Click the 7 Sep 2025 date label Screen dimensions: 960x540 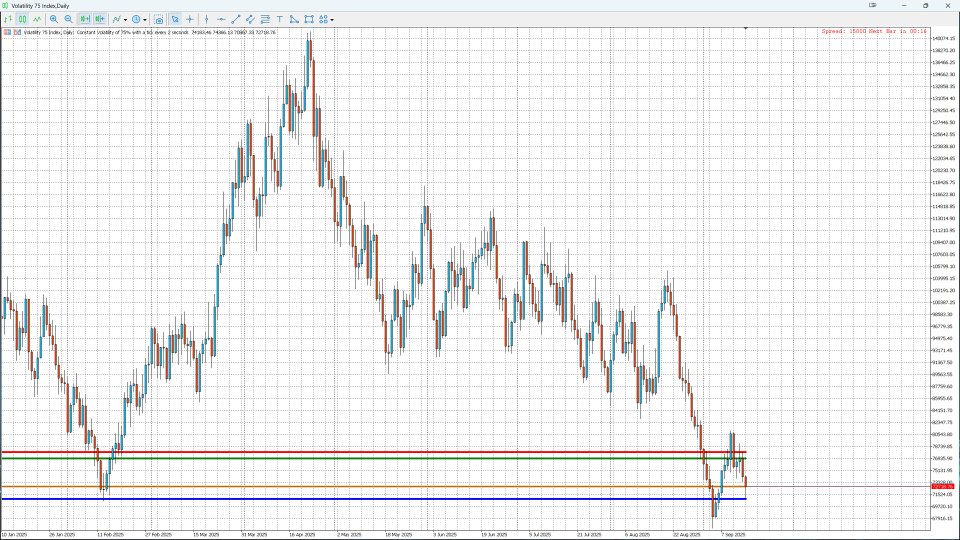pyautogui.click(x=733, y=534)
